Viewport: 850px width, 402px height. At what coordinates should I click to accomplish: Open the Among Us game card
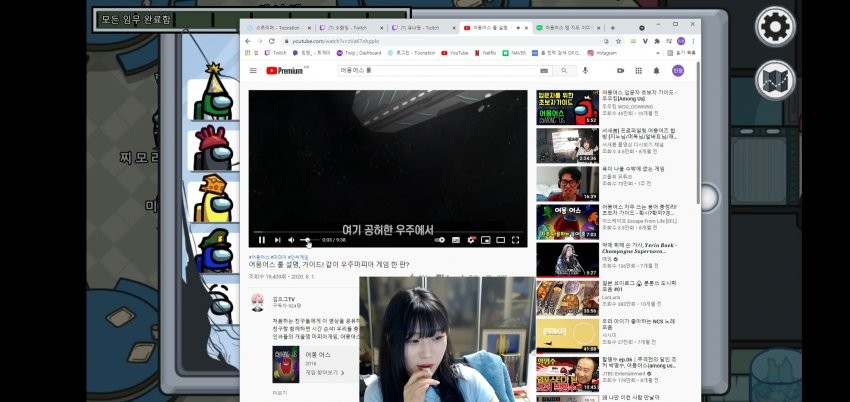[x=315, y=364]
